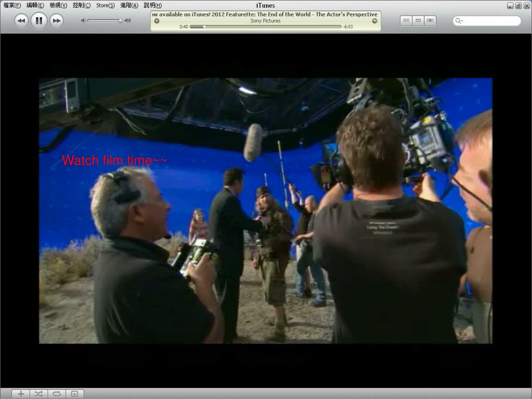
Task: Click the elapsed time 0:40 text
Action: [x=183, y=26]
